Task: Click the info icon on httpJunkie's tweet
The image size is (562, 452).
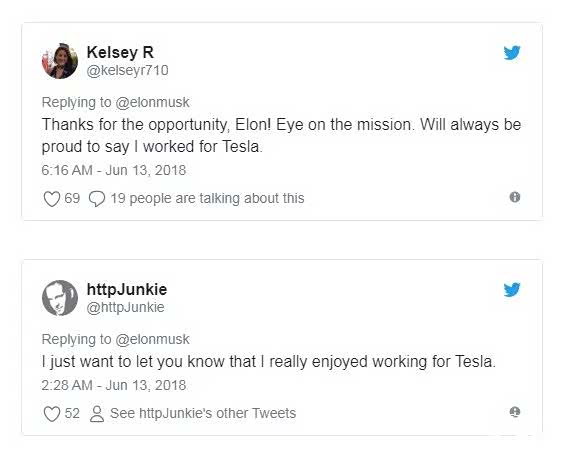Action: click(515, 411)
